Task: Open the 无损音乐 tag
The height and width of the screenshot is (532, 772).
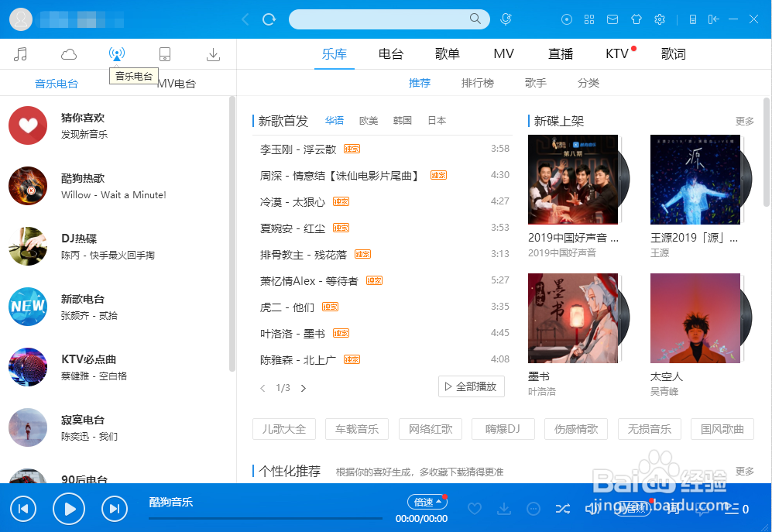Action: (x=650, y=429)
